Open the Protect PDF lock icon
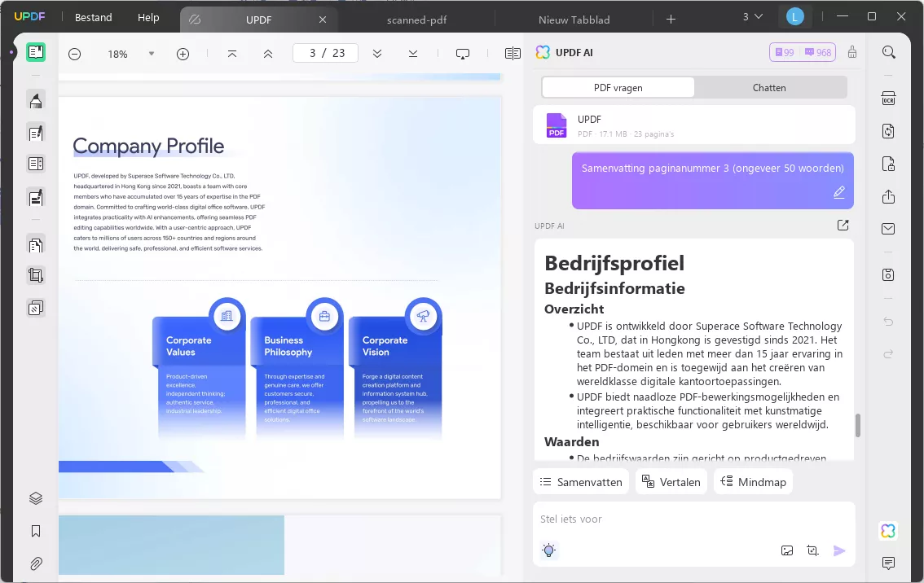 tap(889, 164)
